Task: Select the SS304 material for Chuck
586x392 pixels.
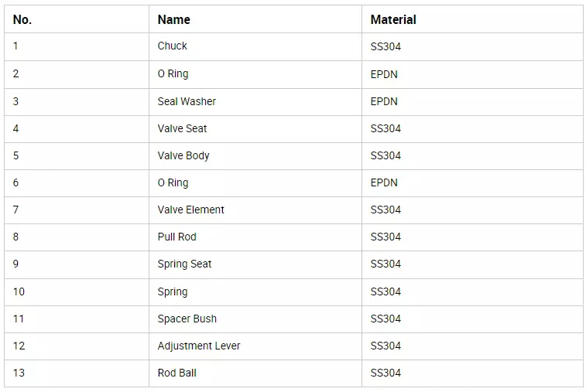Action: [386, 46]
